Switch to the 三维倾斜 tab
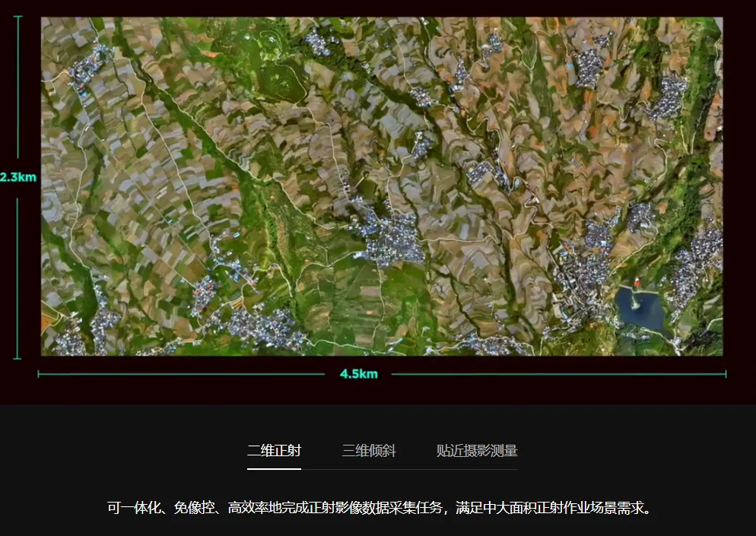Screen dimensions: 756x536 [369, 451]
